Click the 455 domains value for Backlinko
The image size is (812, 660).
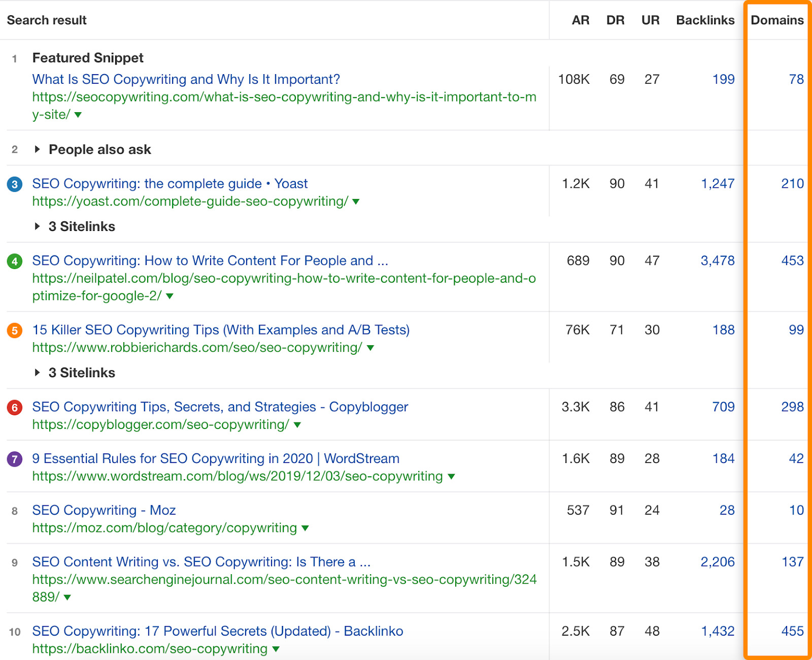(792, 631)
